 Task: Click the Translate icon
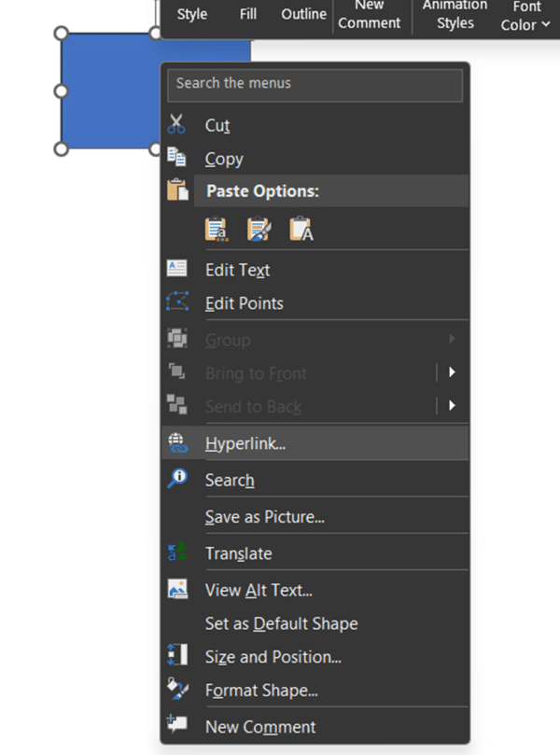tap(177, 552)
